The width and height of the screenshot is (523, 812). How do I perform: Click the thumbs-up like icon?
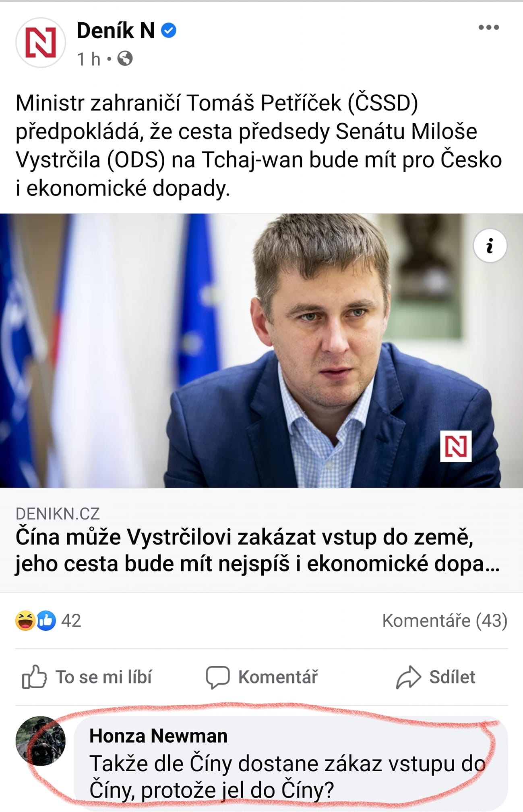click(34, 677)
